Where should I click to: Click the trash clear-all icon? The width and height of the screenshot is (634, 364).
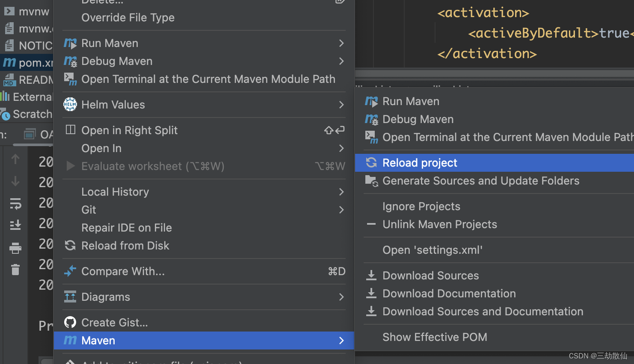[15, 270]
